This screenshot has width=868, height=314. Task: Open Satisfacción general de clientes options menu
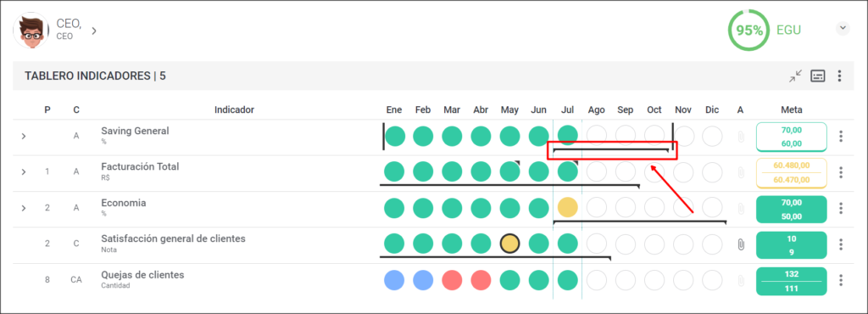click(x=841, y=244)
